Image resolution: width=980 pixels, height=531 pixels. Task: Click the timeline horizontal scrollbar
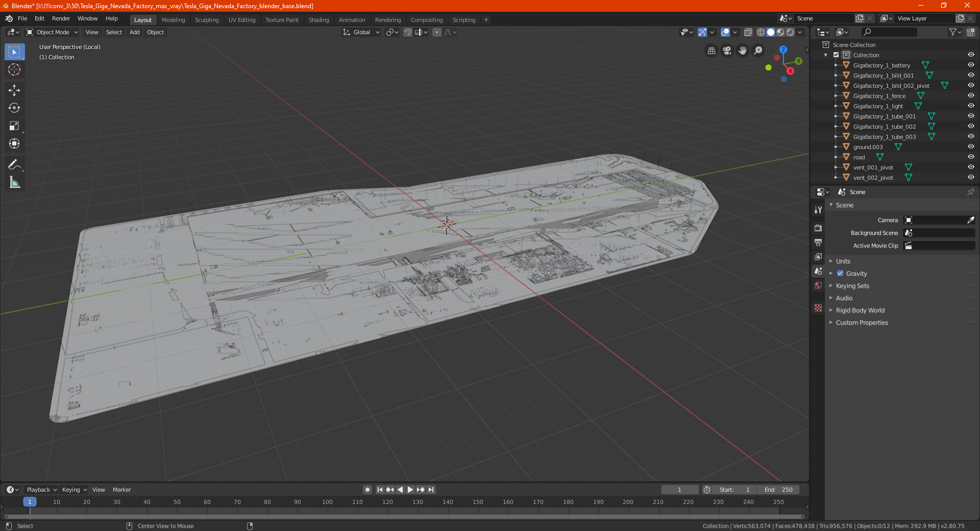[404, 517]
